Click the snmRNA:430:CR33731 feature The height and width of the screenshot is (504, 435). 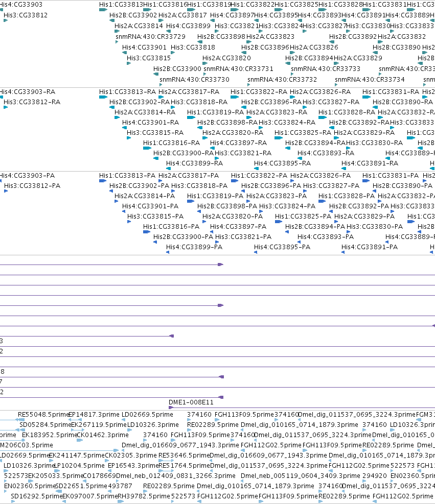(x=238, y=69)
